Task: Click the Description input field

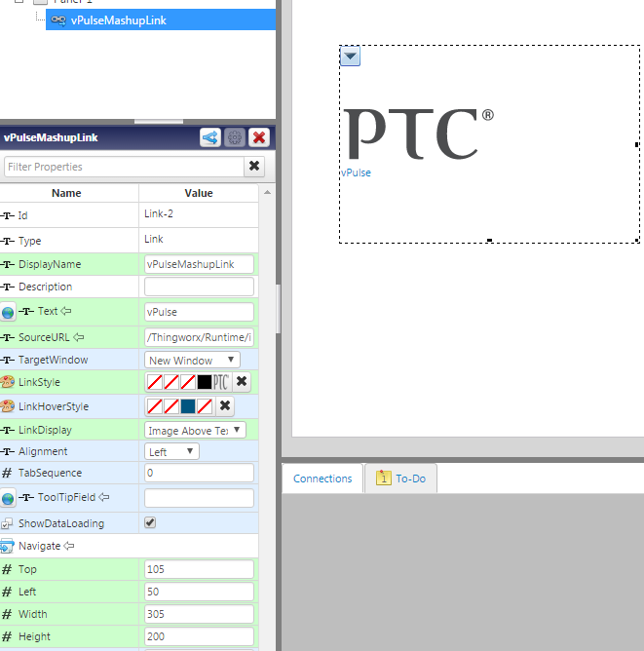Action: point(199,287)
